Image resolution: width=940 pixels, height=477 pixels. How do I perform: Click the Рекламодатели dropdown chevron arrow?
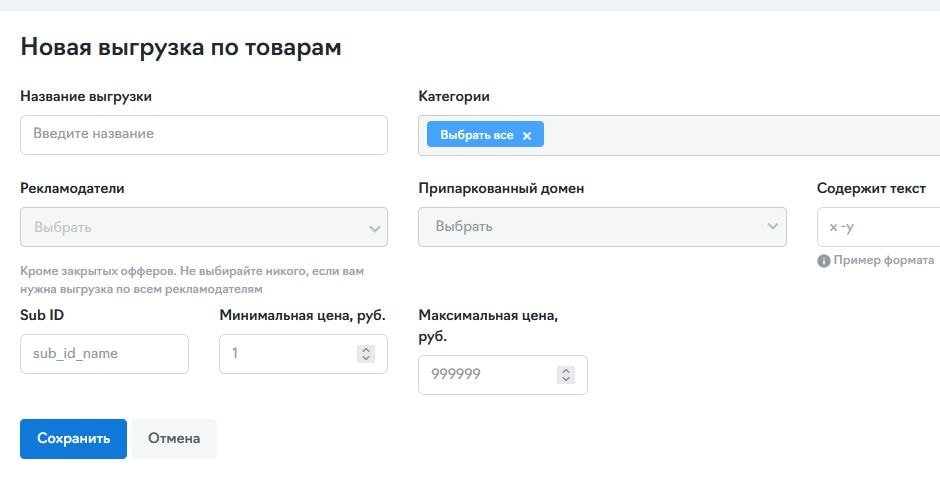tap(375, 228)
